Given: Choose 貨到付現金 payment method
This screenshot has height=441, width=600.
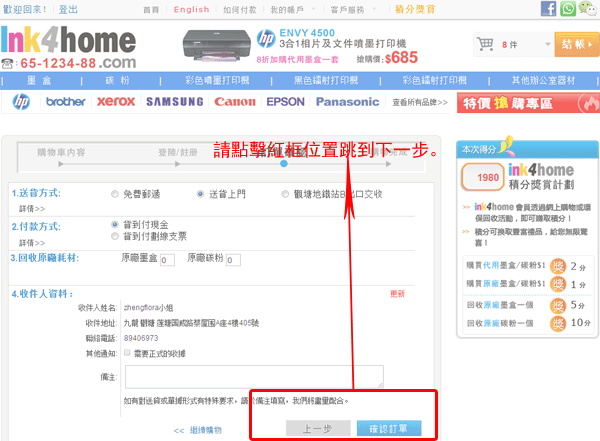Looking at the screenshot, I should pyautogui.click(x=115, y=224).
